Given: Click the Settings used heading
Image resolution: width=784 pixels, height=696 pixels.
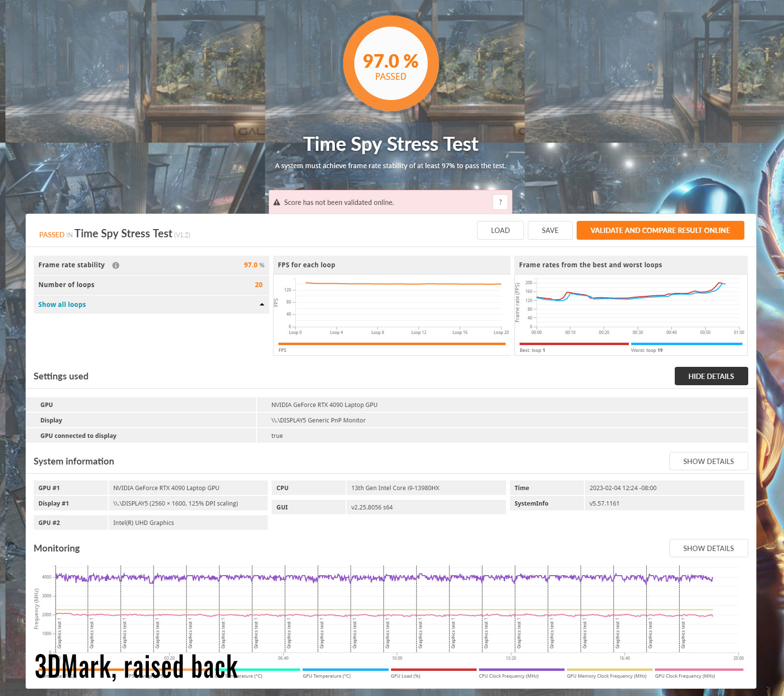Looking at the screenshot, I should pos(61,376).
